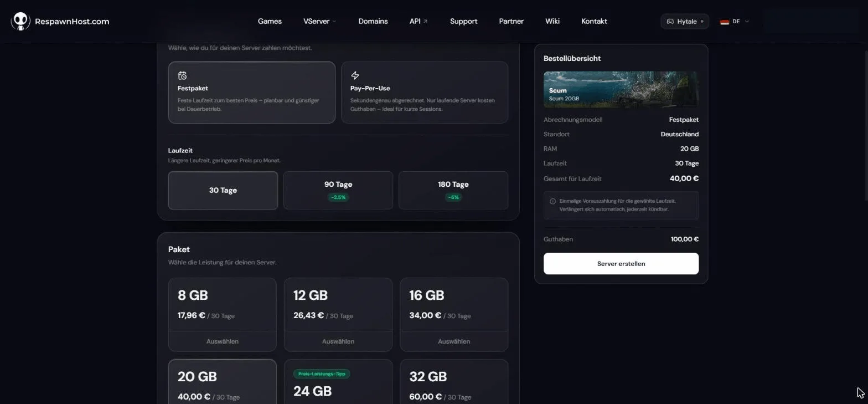Open the Domains page
868x404 pixels.
[x=373, y=21]
